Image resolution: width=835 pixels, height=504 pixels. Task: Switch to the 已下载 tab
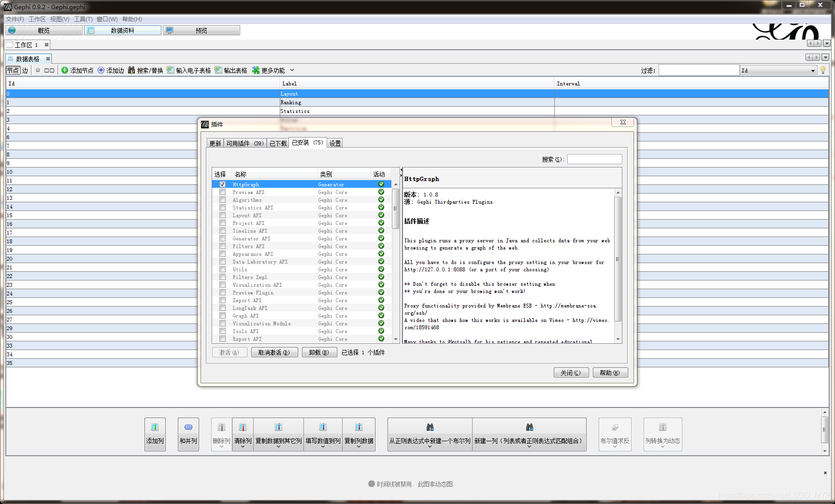coord(278,143)
